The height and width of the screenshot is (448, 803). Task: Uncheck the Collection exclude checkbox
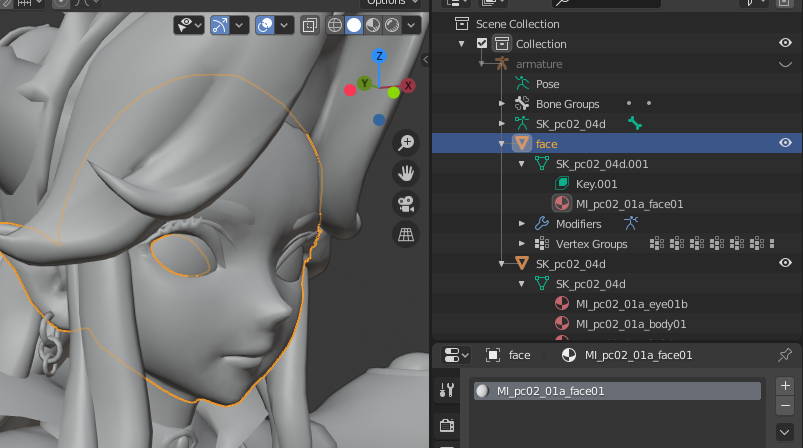pyautogui.click(x=481, y=44)
